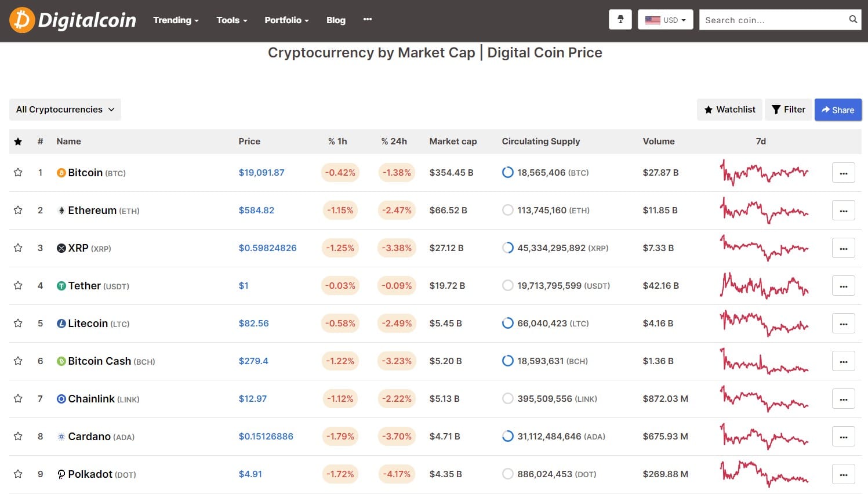This screenshot has height=494, width=868.
Task: Star Litecoin to add to watchlist
Action: pyautogui.click(x=18, y=324)
